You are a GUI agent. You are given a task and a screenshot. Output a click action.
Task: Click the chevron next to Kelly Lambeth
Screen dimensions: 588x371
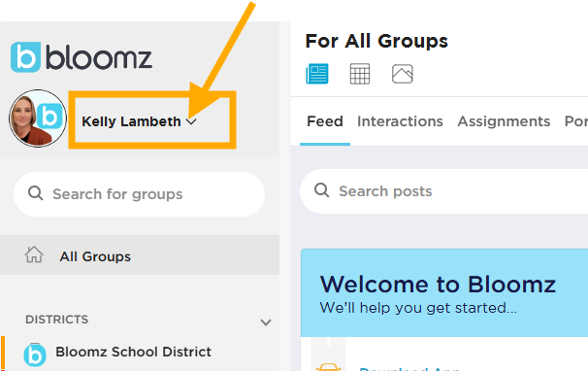coord(191,121)
